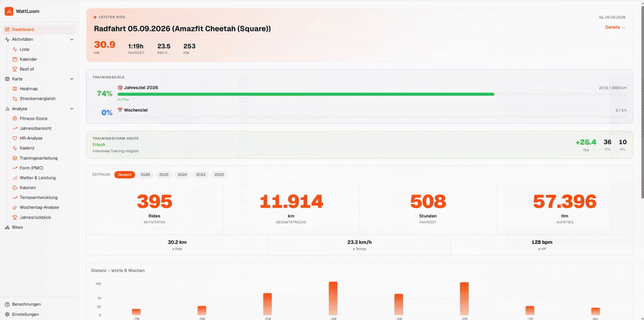
Task: Click the 30.2 km average ride value
Action: pyautogui.click(x=177, y=242)
